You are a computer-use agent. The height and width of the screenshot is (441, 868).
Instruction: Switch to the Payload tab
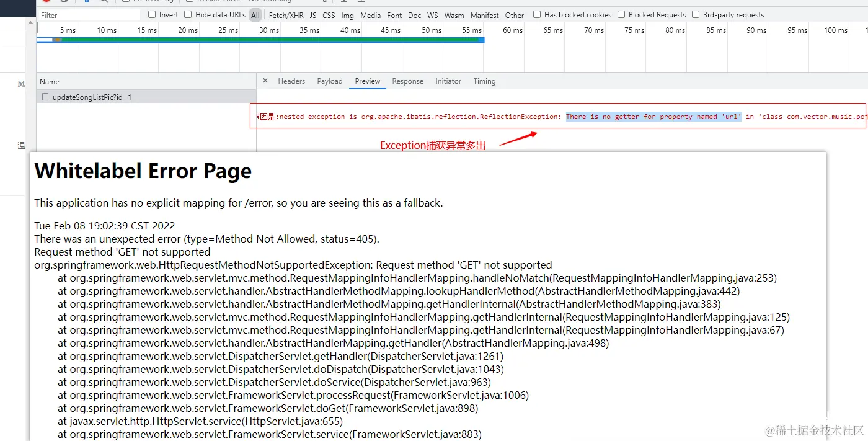click(x=330, y=81)
